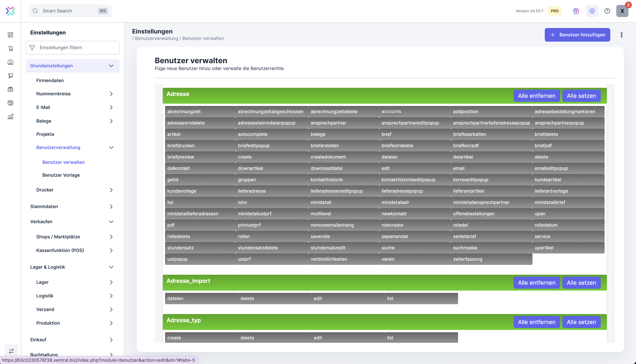The image size is (636, 364).
Task: Open the gift icon in top bar
Action: click(576, 11)
